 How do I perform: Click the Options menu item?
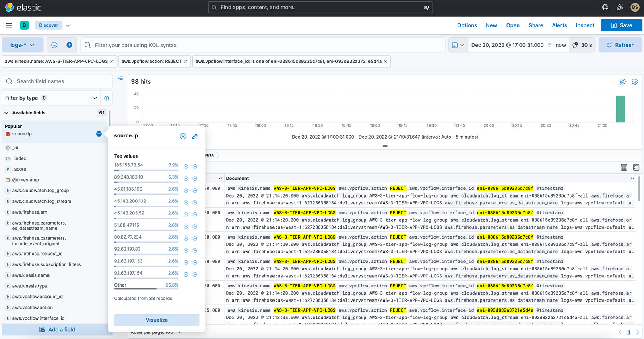pyautogui.click(x=467, y=25)
